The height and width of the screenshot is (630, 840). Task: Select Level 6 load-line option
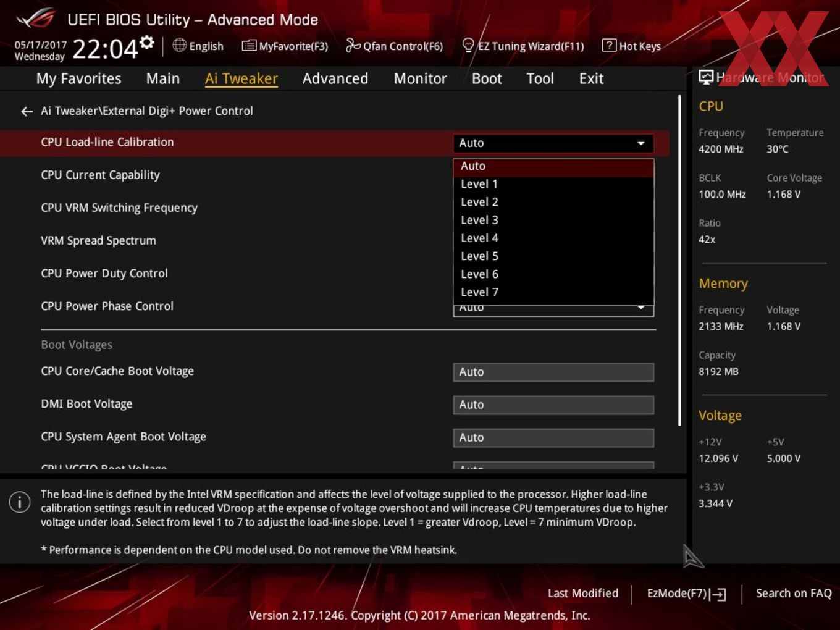click(x=553, y=274)
